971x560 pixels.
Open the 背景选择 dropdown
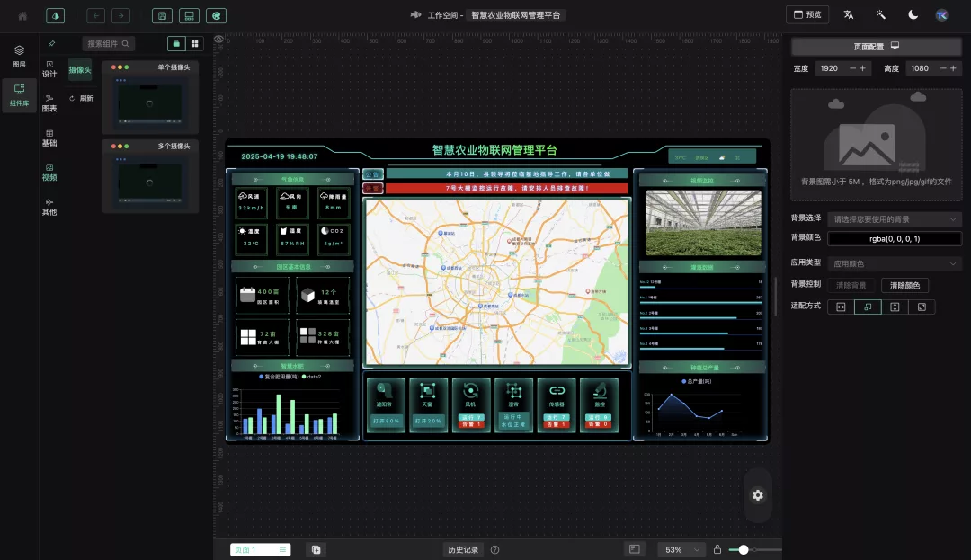tap(894, 219)
